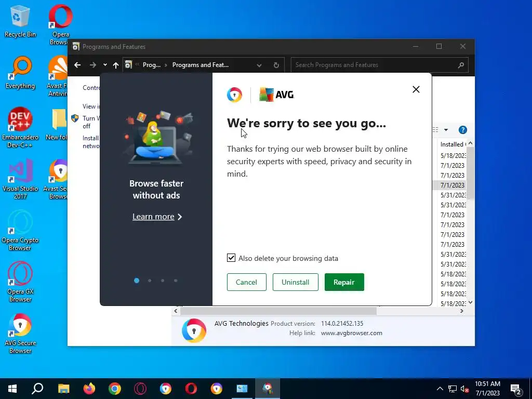Open taskbar search

tap(37, 389)
